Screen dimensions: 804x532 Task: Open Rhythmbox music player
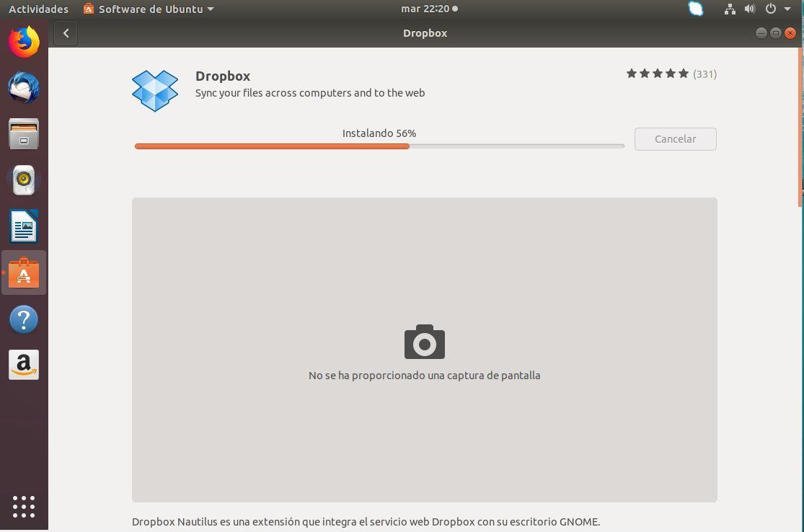(x=24, y=179)
